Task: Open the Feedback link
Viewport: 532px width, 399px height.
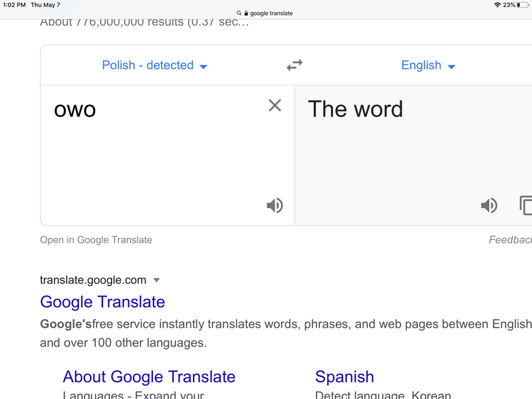Action: pos(511,240)
